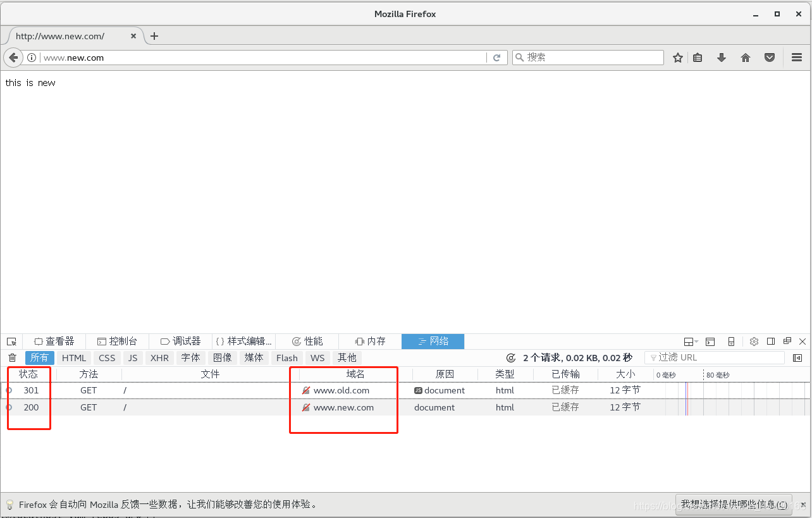The image size is (812, 518).
Task: Toggle the 所有 filter button
Action: point(39,358)
